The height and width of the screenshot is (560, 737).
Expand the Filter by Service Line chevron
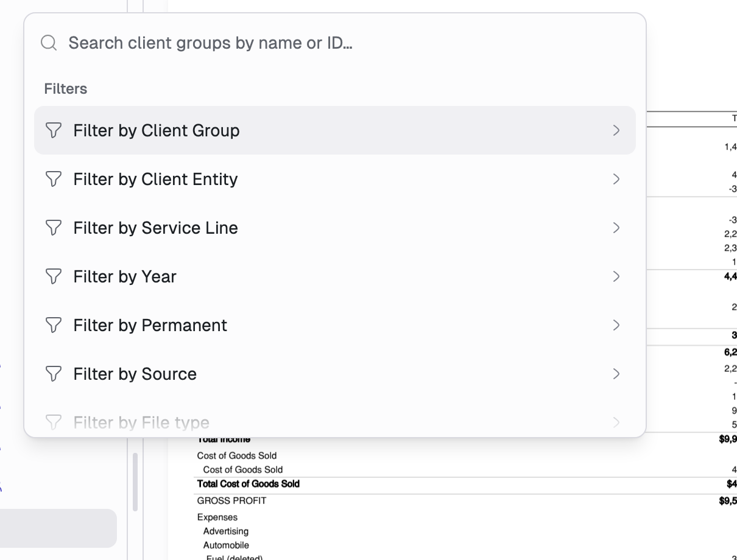(616, 228)
